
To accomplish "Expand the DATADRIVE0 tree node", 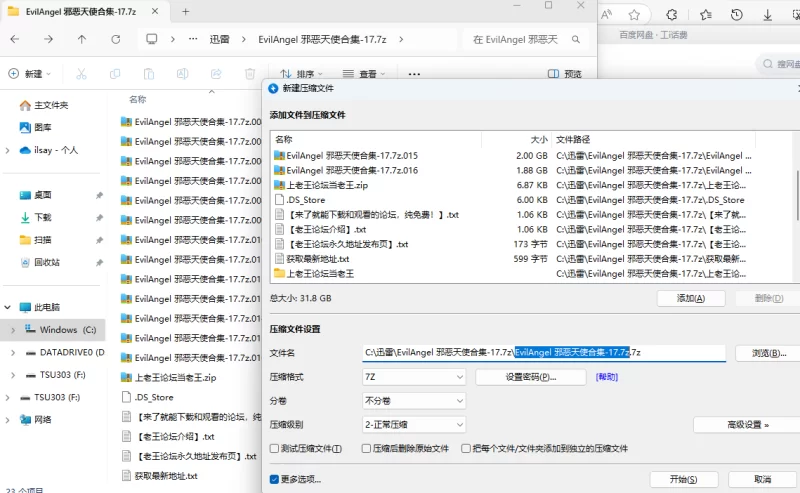I will (x=13, y=353).
